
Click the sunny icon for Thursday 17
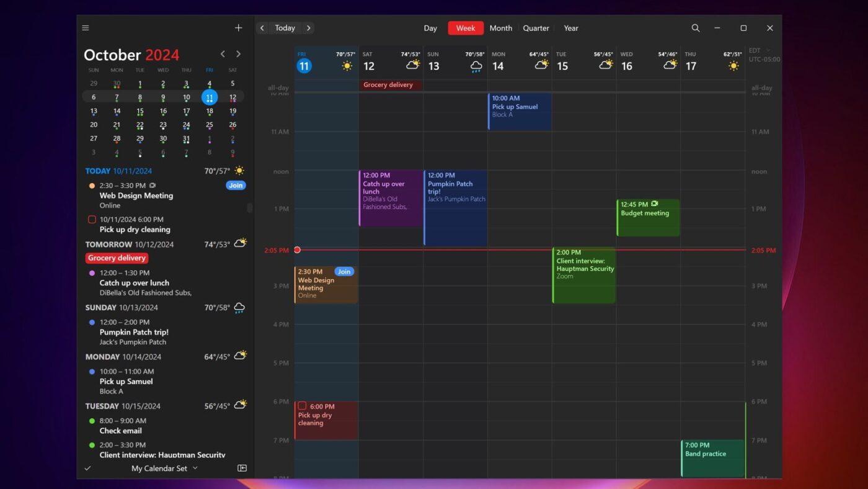click(734, 66)
